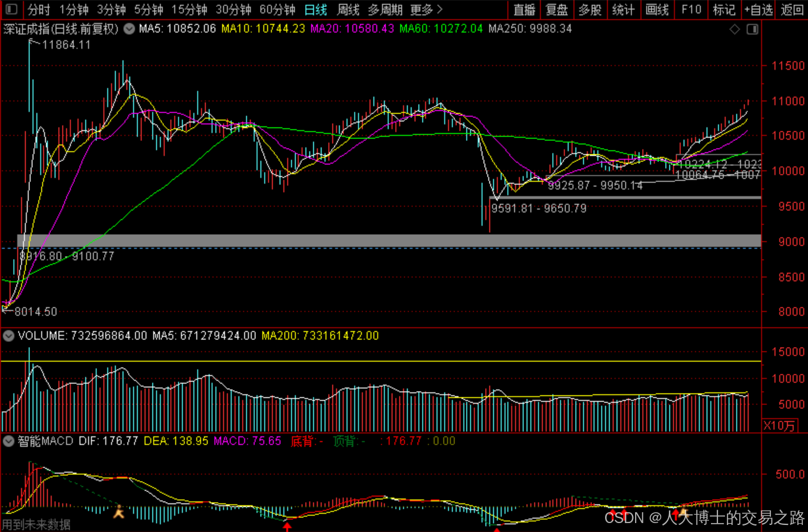Click the 标记 mark button
This screenshot has width=808, height=532.
pyautogui.click(x=724, y=10)
